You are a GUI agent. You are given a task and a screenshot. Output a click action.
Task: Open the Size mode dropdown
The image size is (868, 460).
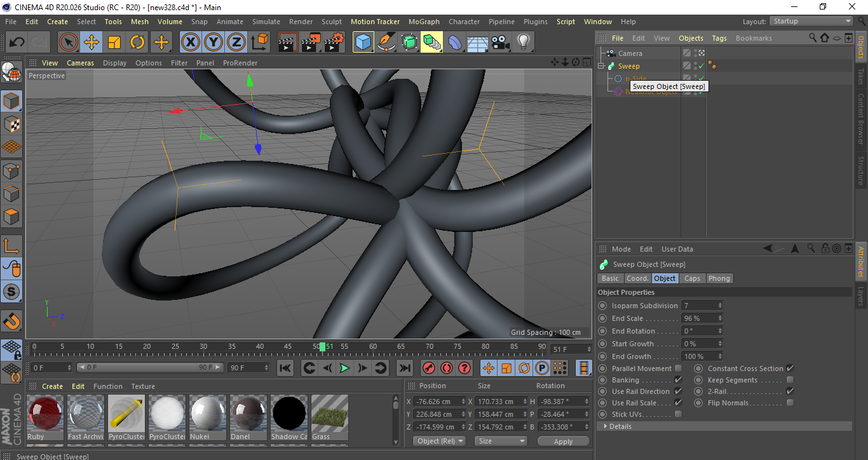tap(502, 441)
